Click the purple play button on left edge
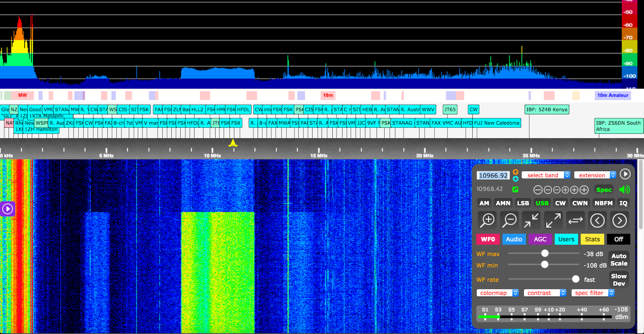644x334 pixels. pyautogui.click(x=8, y=209)
